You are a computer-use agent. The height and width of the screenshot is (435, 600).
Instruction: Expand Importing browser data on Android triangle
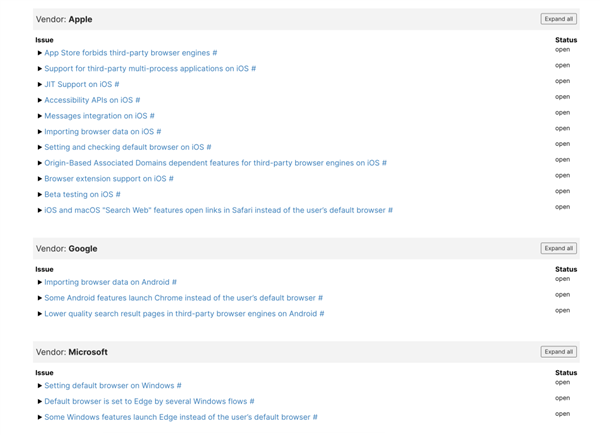coord(40,283)
